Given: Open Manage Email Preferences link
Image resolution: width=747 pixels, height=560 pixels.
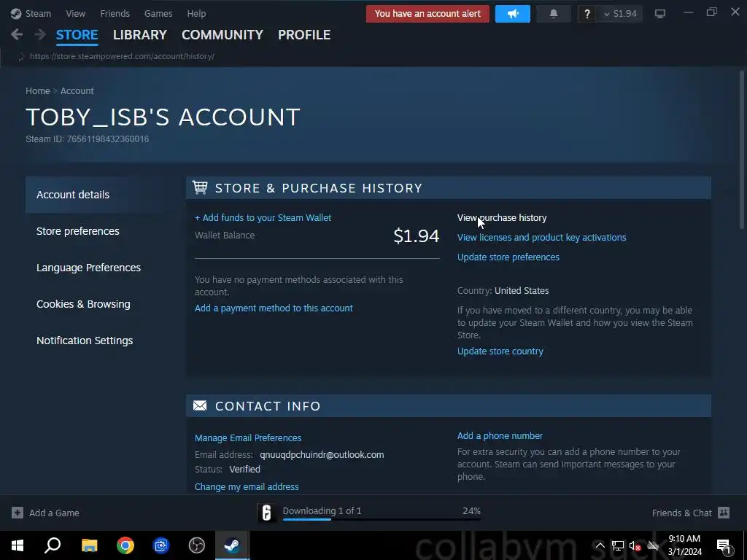Looking at the screenshot, I should click(x=248, y=437).
